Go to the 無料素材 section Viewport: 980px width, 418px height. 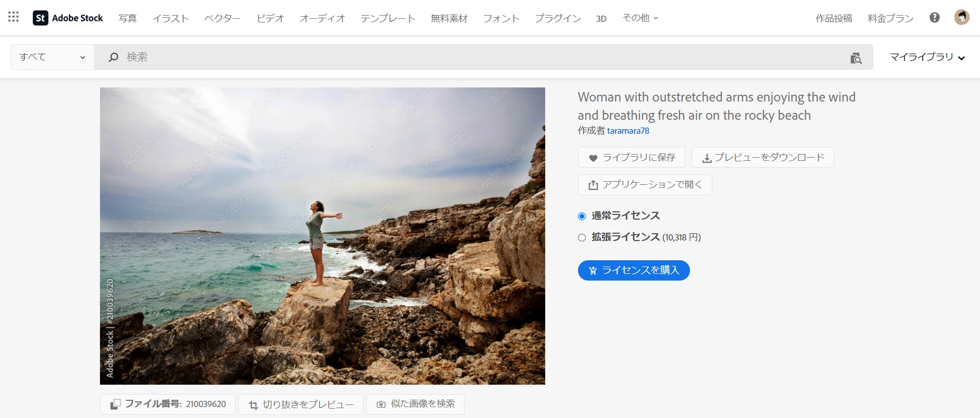coord(449,18)
